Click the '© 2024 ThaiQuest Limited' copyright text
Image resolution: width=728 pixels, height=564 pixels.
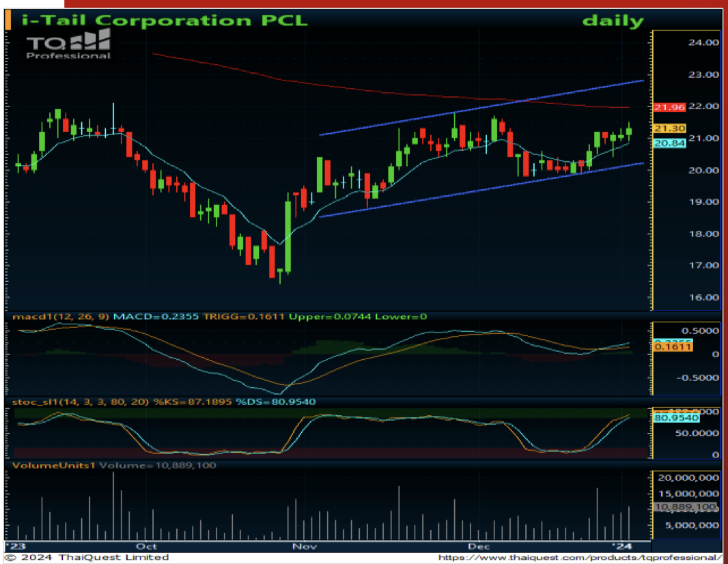coord(87,557)
